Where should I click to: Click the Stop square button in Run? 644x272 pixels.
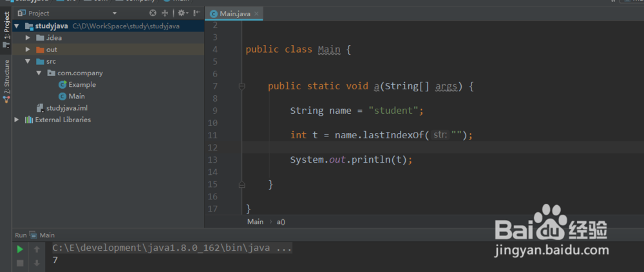(x=20, y=263)
